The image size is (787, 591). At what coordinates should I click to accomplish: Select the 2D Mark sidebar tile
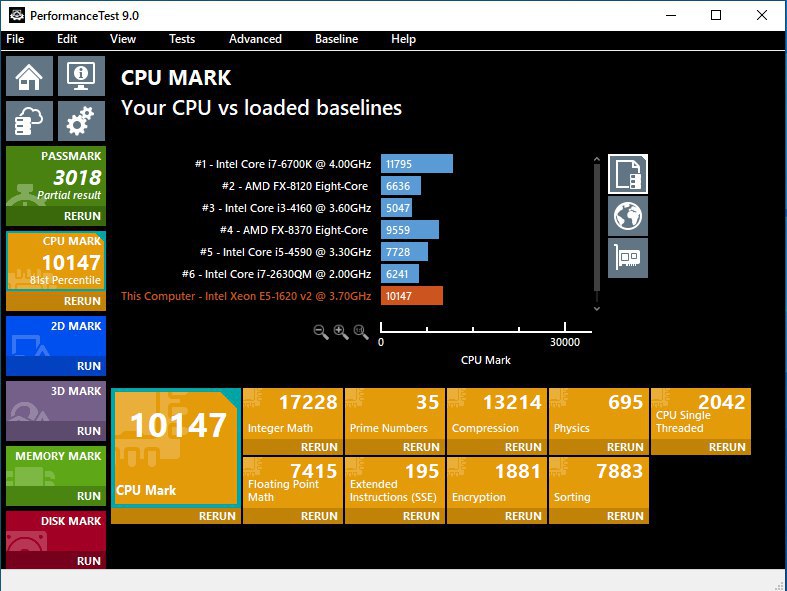[x=56, y=336]
